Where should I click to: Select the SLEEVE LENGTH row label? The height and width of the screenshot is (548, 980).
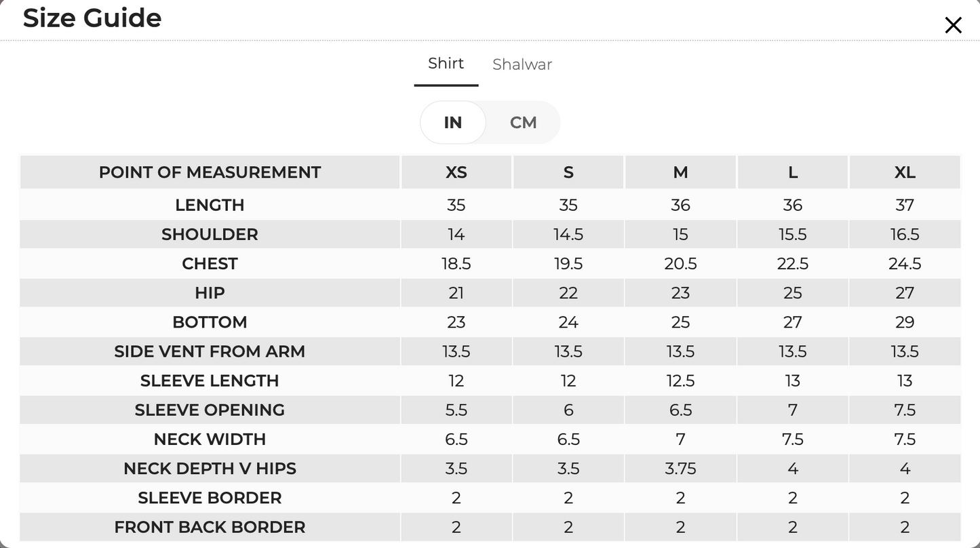point(210,381)
